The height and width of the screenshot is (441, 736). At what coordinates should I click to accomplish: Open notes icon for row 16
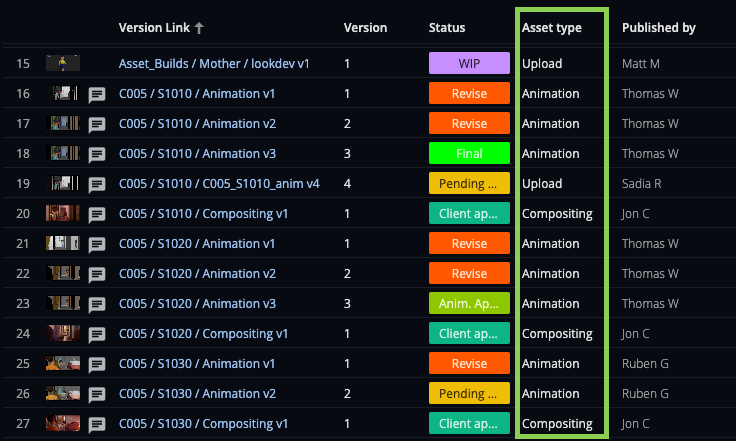(97, 94)
